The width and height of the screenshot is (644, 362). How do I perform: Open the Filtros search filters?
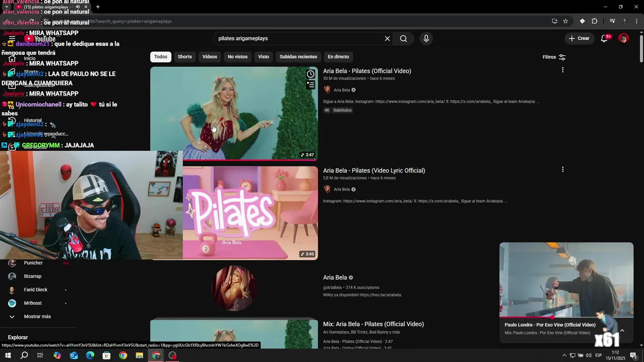point(554,57)
